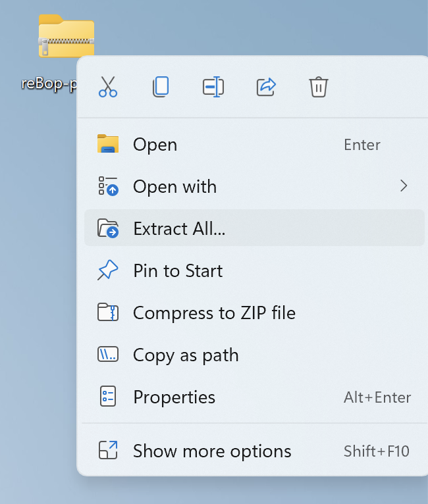The image size is (428, 504).
Task: Open Properties from context menu
Action: (254, 397)
